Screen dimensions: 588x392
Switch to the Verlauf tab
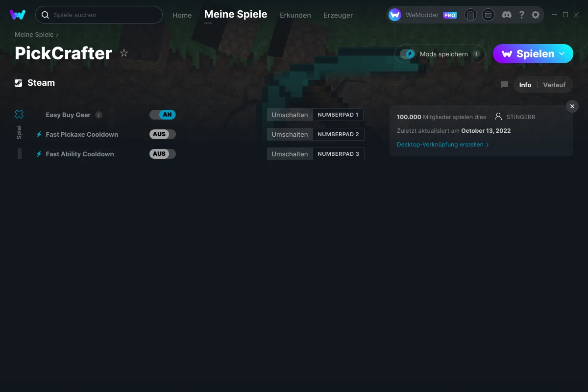(x=554, y=85)
